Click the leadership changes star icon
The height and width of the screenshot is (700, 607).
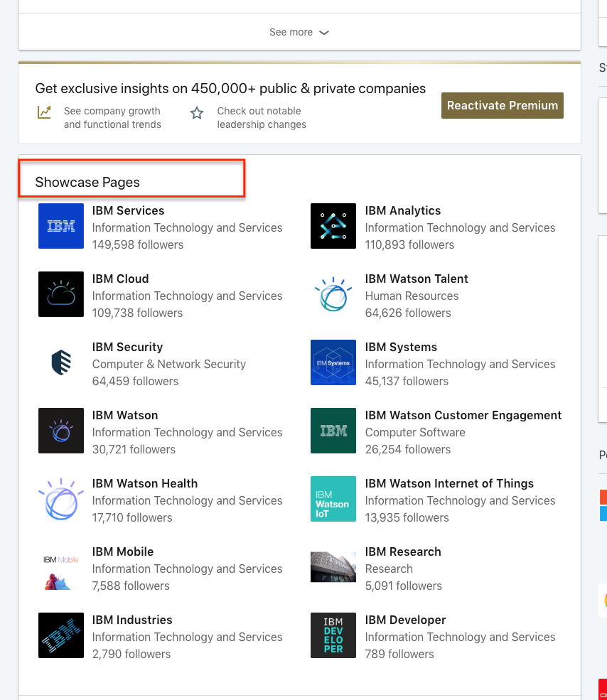pyautogui.click(x=197, y=113)
